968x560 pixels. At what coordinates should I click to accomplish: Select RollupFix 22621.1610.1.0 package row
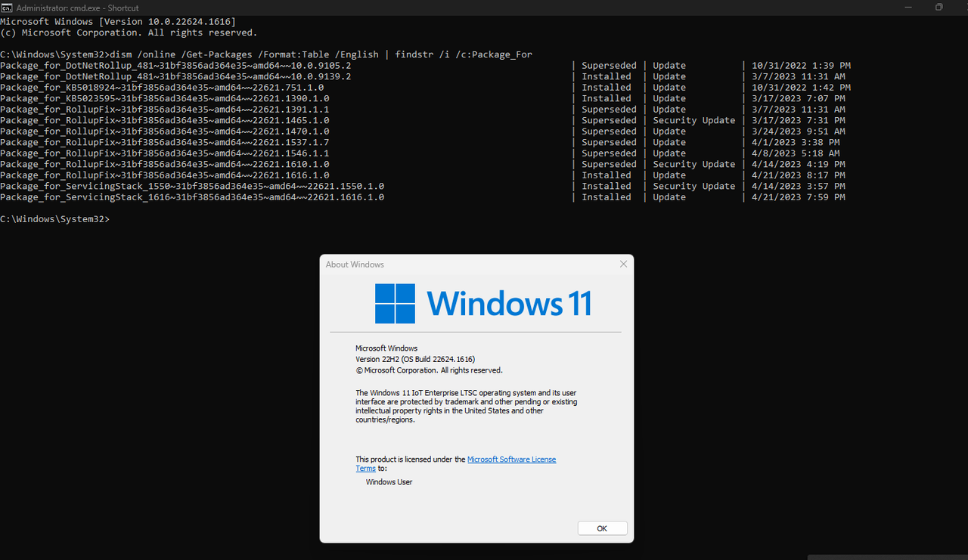coord(423,164)
